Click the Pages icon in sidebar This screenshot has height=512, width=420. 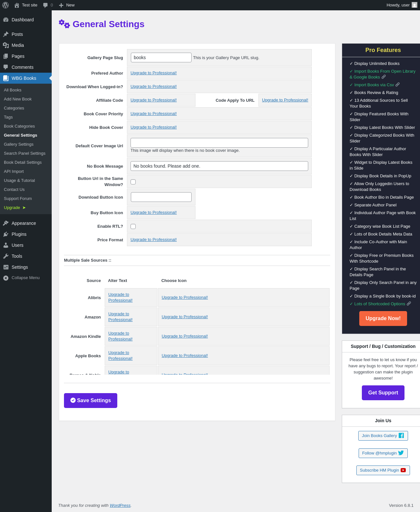click(x=6, y=56)
